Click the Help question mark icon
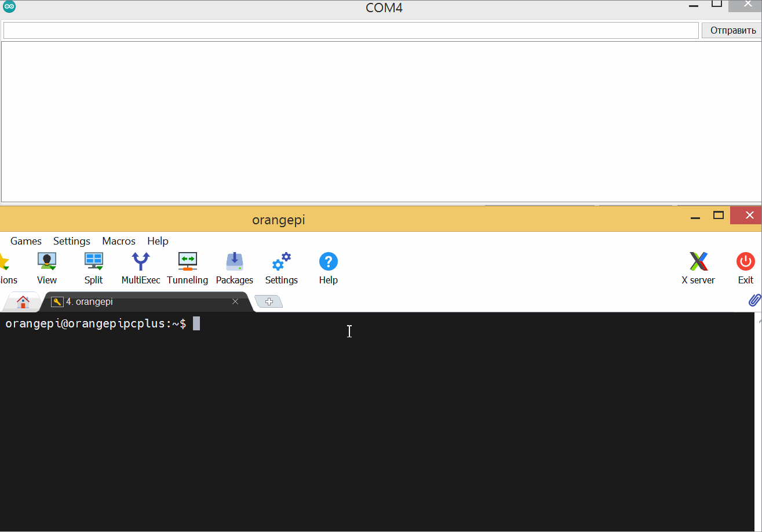This screenshot has height=532, width=762. (x=328, y=268)
